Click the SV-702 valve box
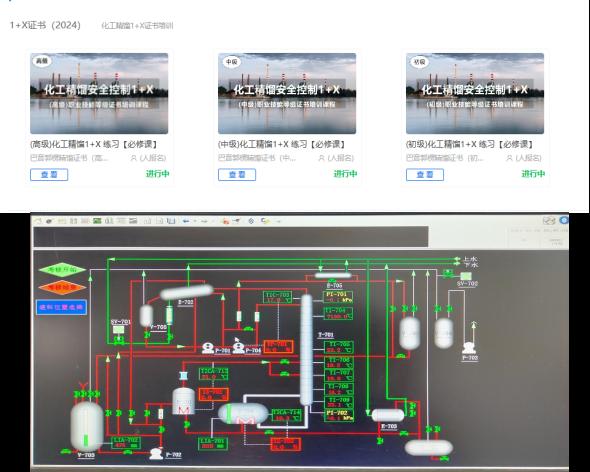This screenshot has height=472, width=590. [466, 276]
